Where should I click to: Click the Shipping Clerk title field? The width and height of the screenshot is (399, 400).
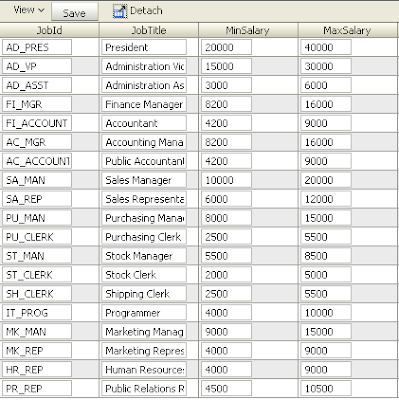tap(144, 294)
